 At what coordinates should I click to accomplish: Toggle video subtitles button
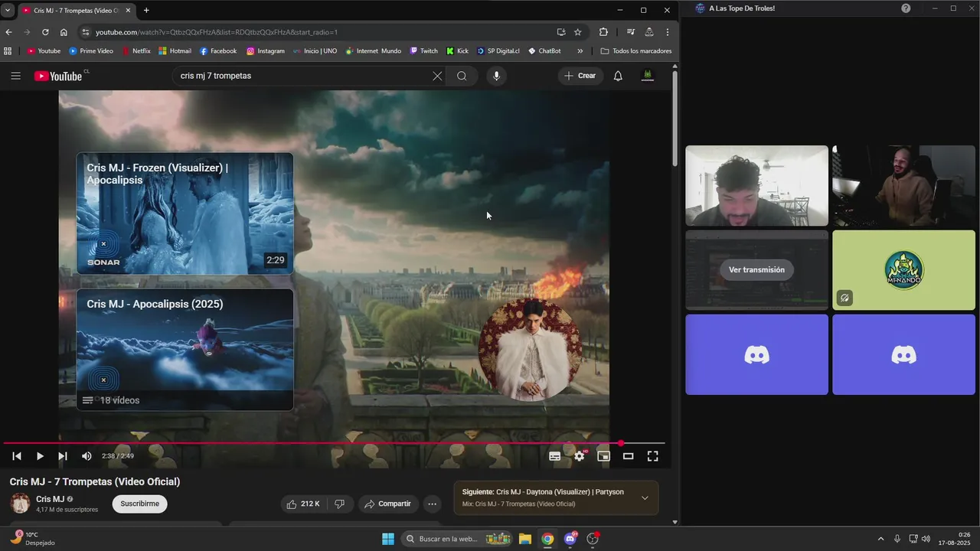pyautogui.click(x=554, y=456)
